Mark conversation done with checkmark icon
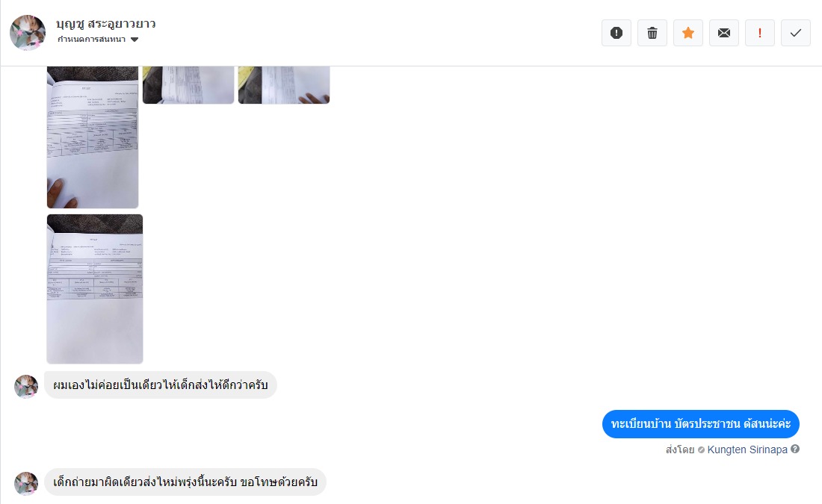This screenshot has height=504, width=822. pos(796,33)
